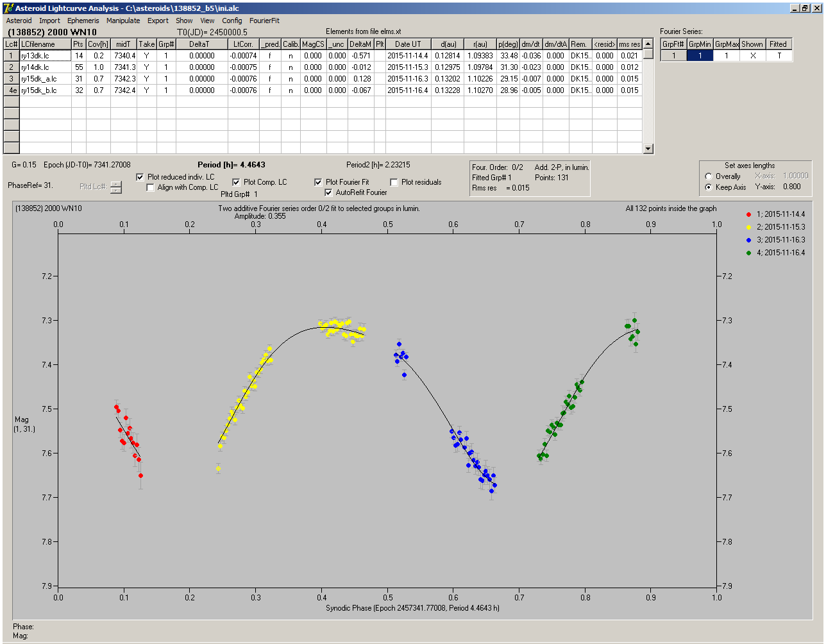Open the Config menu
Screen dimensions: 826x644
pos(232,21)
